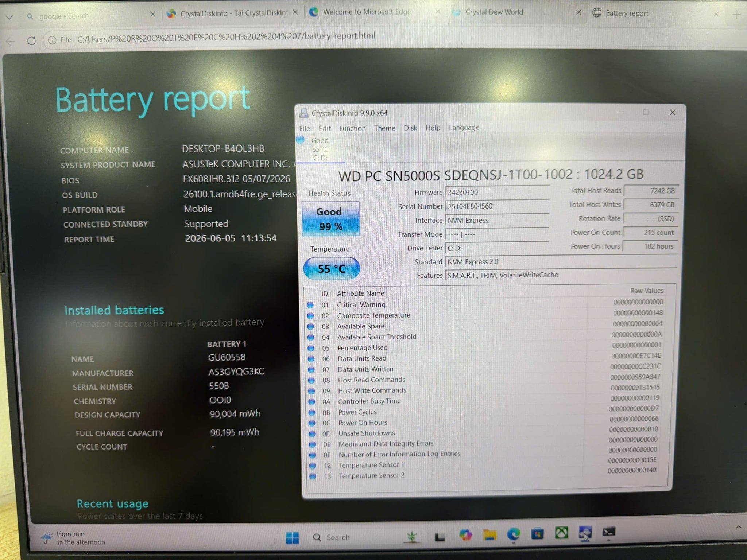Open CrystalDiskInfo Theme menu
The width and height of the screenshot is (747, 560).
click(385, 128)
